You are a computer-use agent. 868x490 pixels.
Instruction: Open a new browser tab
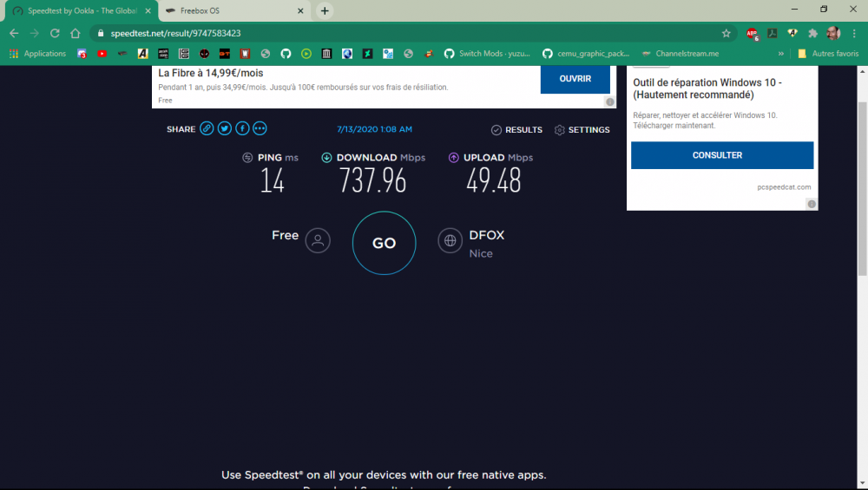tap(325, 11)
